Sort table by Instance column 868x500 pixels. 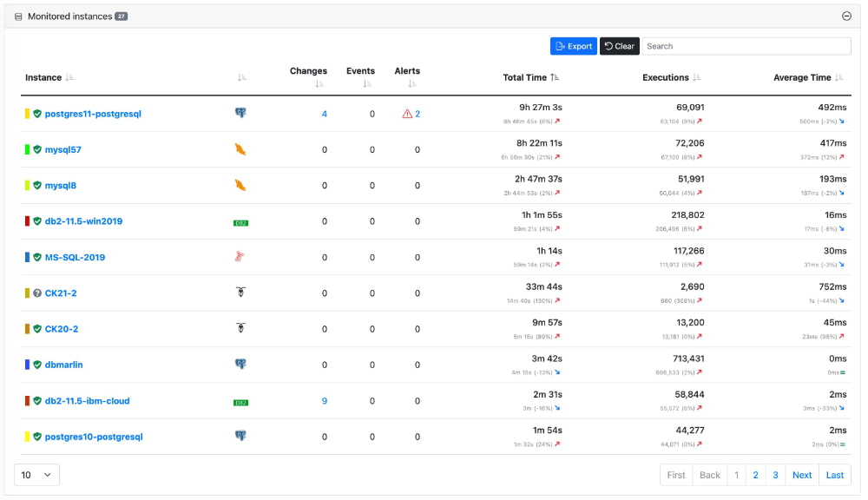tap(69, 77)
